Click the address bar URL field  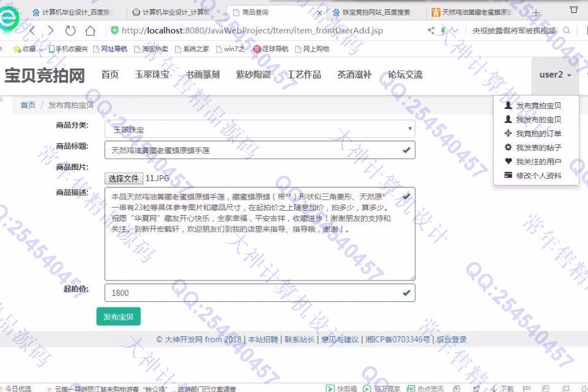(x=252, y=31)
